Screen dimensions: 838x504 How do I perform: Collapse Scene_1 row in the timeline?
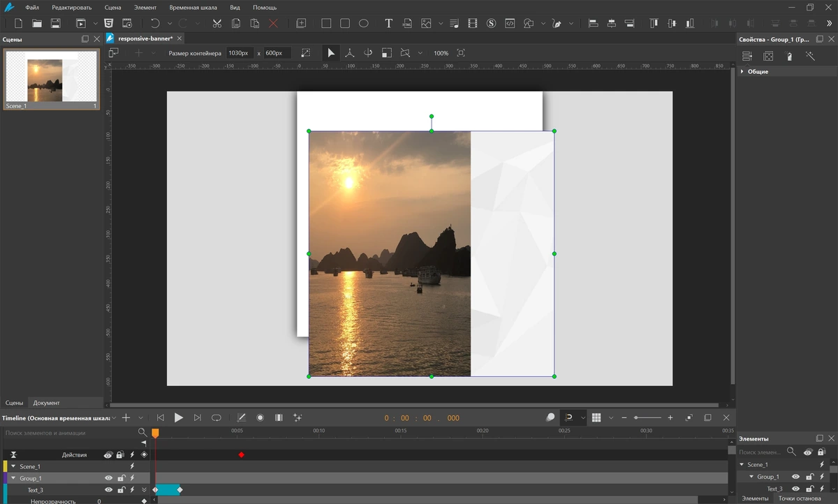(x=13, y=466)
